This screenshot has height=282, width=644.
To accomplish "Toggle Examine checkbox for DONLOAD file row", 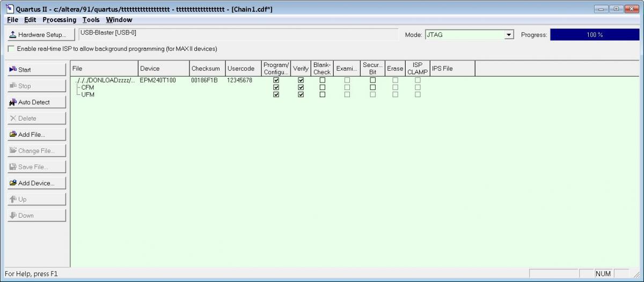I will (x=347, y=80).
